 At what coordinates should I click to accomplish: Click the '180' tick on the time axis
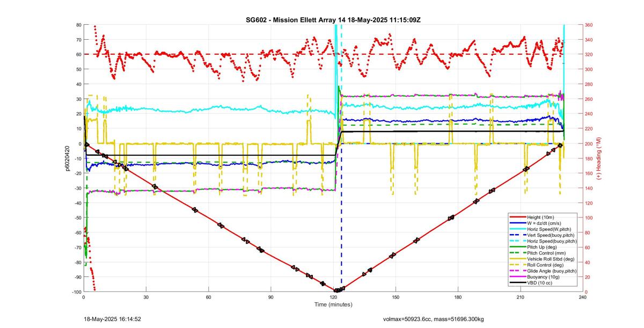point(457,297)
